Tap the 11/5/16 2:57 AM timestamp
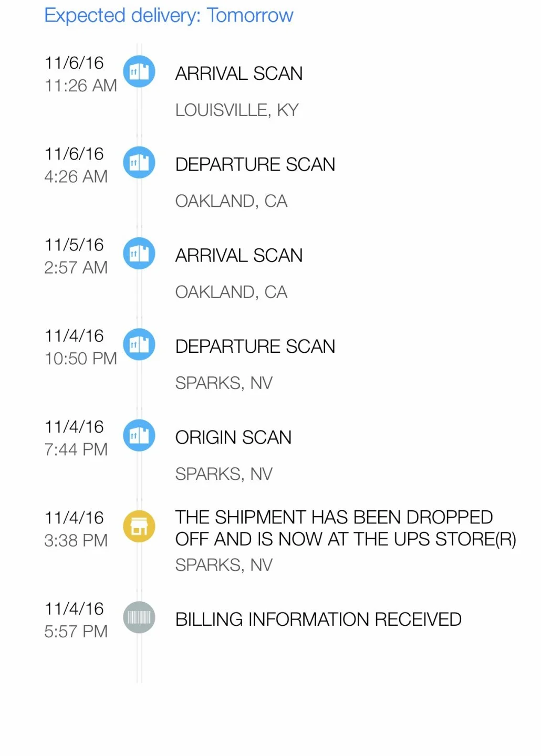The height and width of the screenshot is (756, 541). coord(76,256)
